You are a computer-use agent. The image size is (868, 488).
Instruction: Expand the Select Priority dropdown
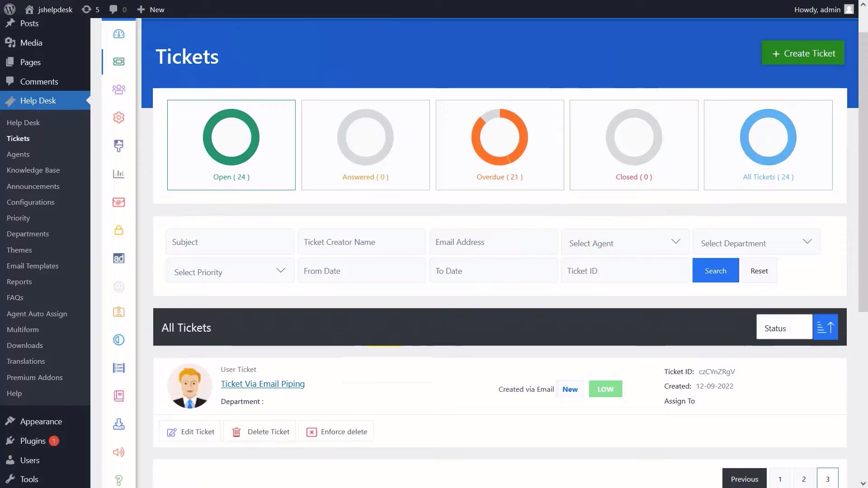(230, 271)
